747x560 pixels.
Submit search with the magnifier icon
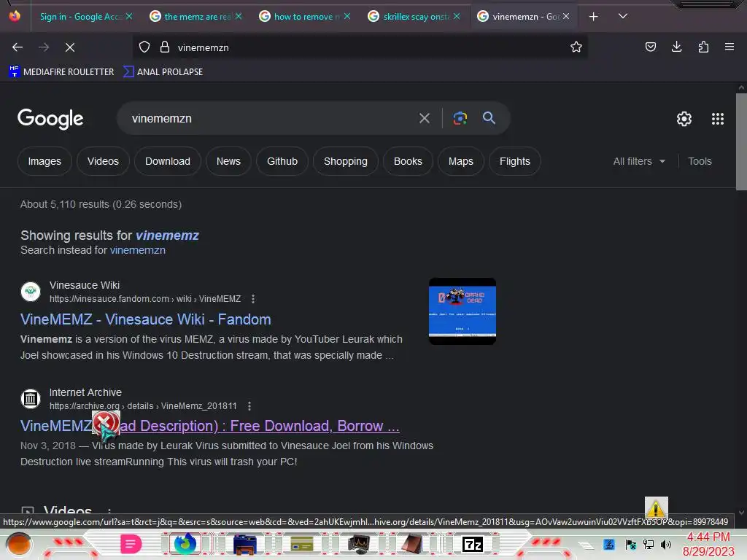pyautogui.click(x=489, y=118)
